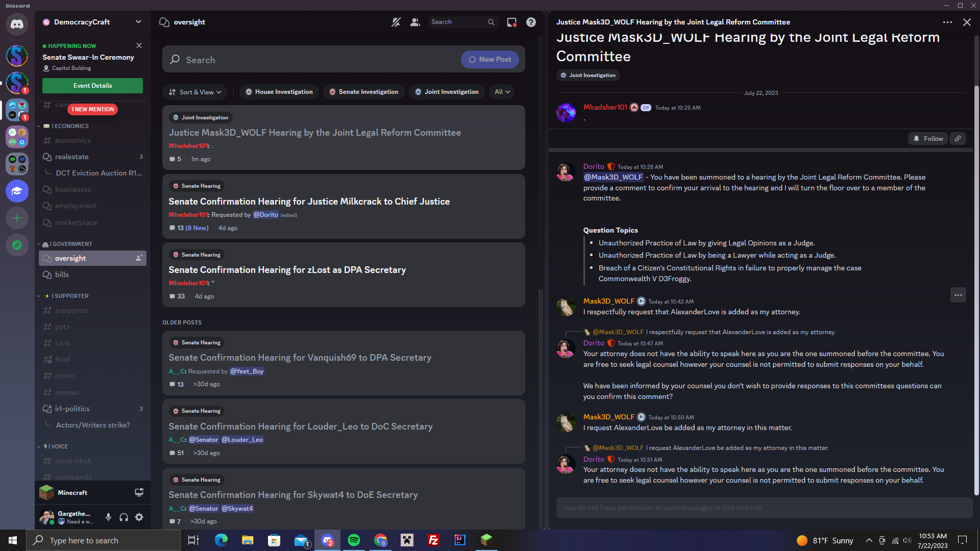The width and height of the screenshot is (980, 551).
Task: Open Microsoft Edge from taskbar
Action: (221, 540)
